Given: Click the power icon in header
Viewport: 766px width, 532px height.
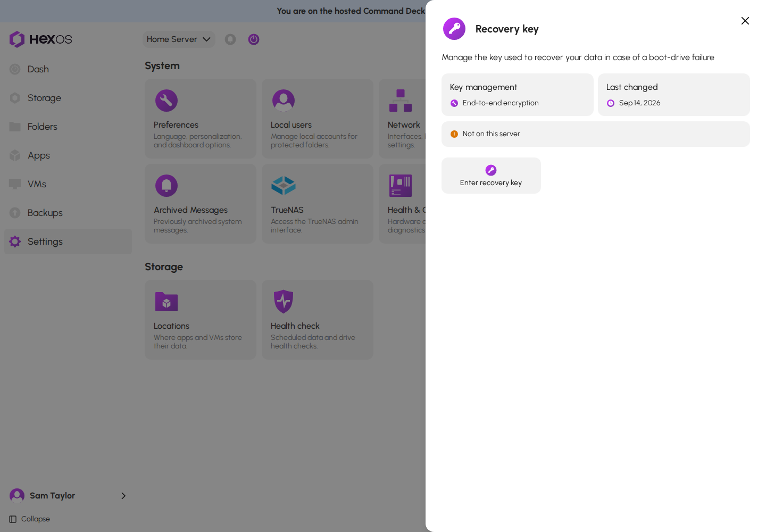Looking at the screenshot, I should [x=254, y=39].
